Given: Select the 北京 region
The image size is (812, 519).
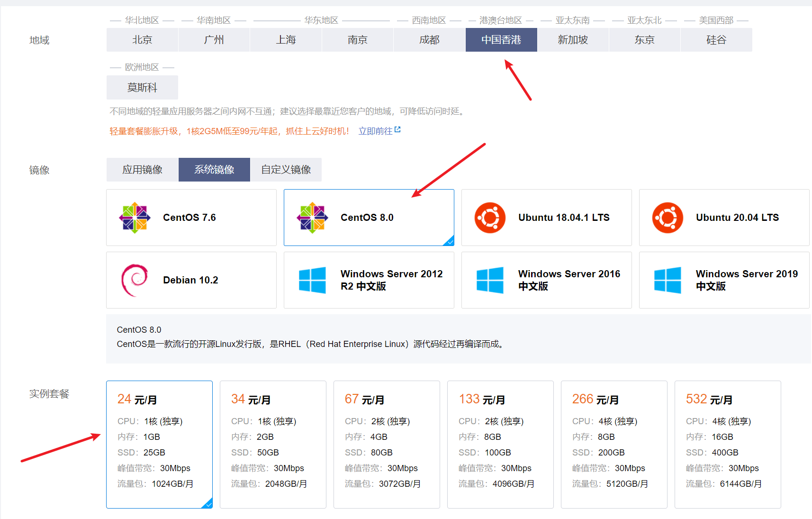Looking at the screenshot, I should pyautogui.click(x=142, y=40).
